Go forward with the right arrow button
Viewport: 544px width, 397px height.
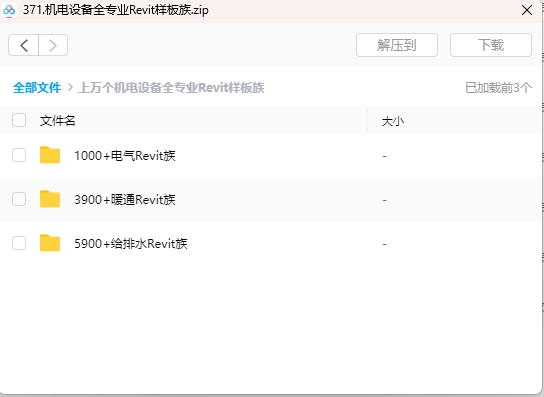[53, 45]
